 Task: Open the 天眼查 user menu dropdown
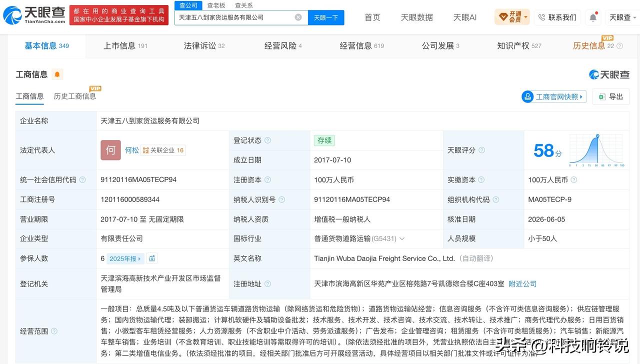coord(623,17)
